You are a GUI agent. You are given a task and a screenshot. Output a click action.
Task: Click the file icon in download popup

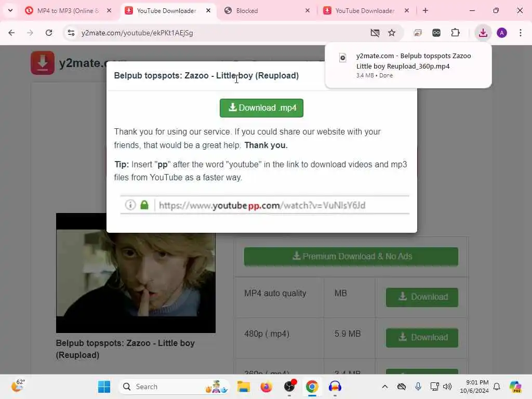click(x=343, y=58)
